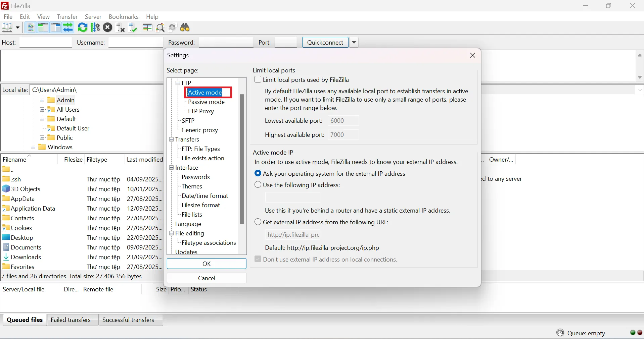This screenshot has width=644, height=339.
Task: Click cancel current operation icon
Action: coord(107,27)
